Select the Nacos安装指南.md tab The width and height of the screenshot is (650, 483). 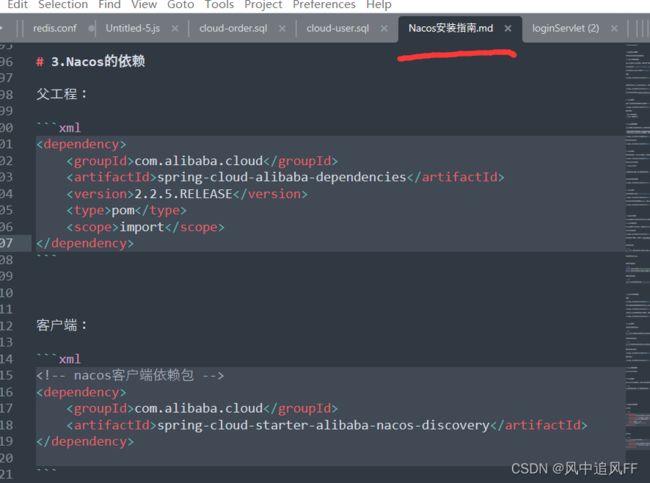pyautogui.click(x=451, y=28)
